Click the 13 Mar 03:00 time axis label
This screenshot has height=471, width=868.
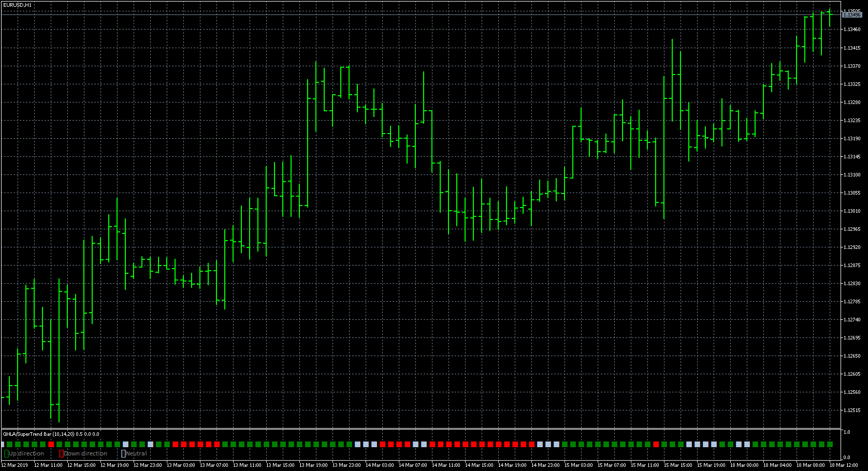click(x=181, y=465)
